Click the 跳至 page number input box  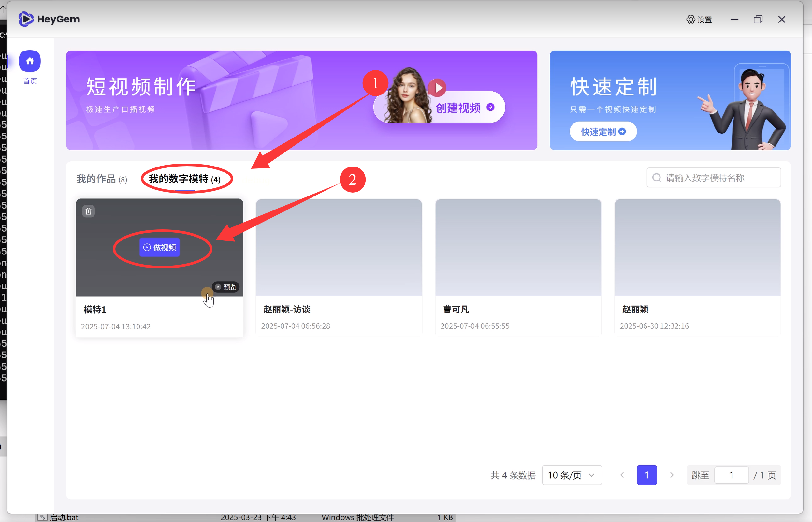tap(731, 475)
